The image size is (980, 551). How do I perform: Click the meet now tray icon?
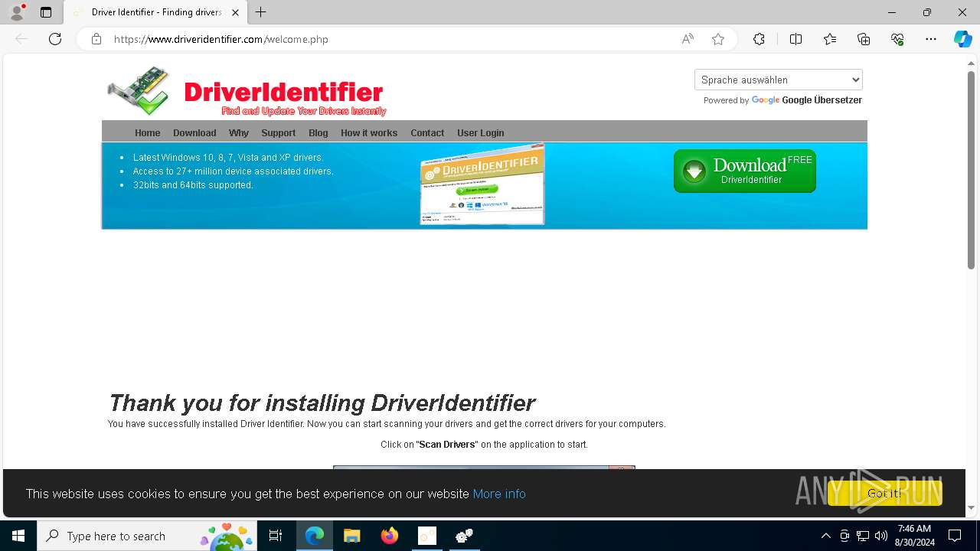pyautogui.click(x=844, y=536)
